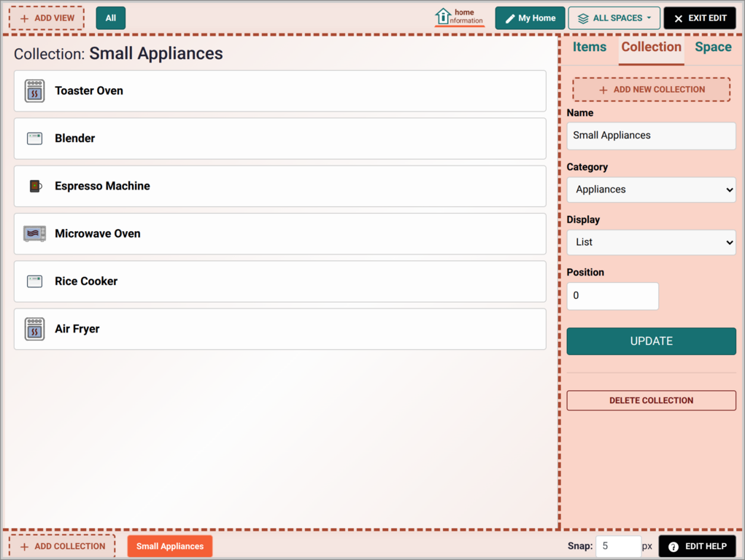The width and height of the screenshot is (745, 560).
Task: Click the Air Fryer oven icon
Action: pos(35,329)
